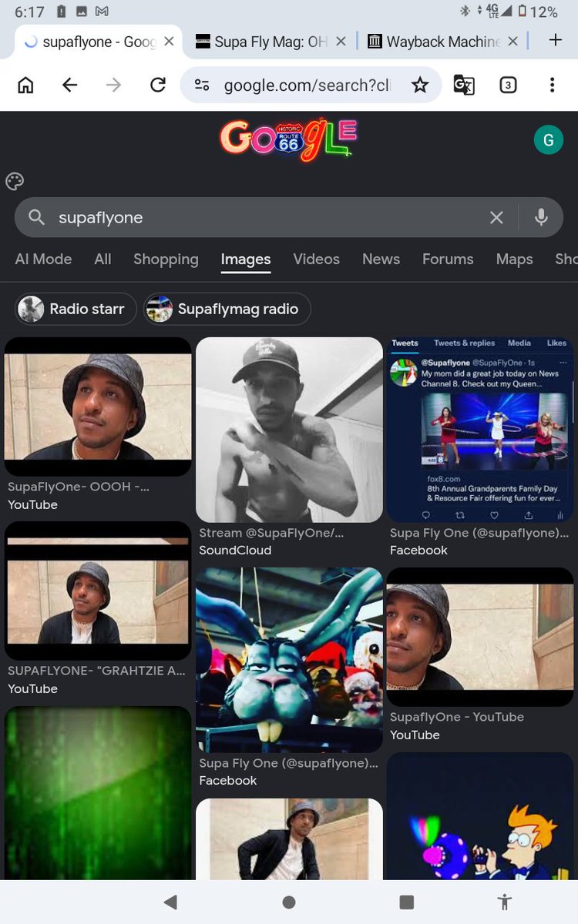578x924 pixels.
Task: Open Google account avatar G
Action: click(549, 140)
